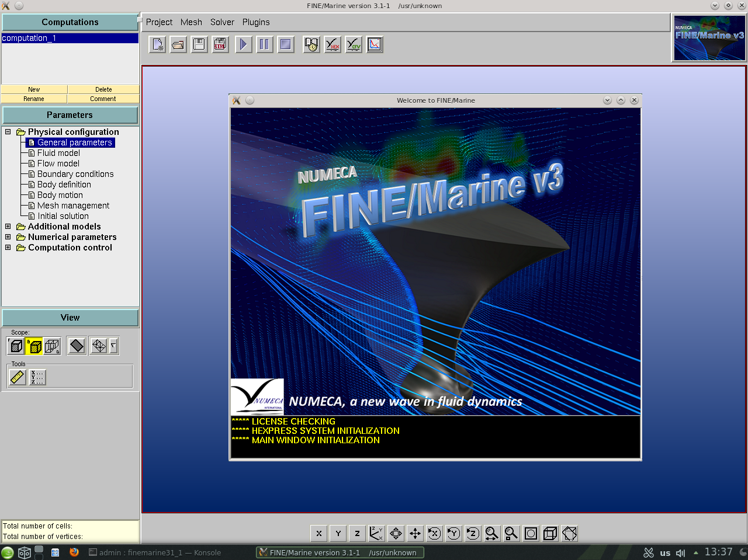The height and width of the screenshot is (560, 748).
Task: Expand the Numerical parameters node
Action: click(x=8, y=237)
